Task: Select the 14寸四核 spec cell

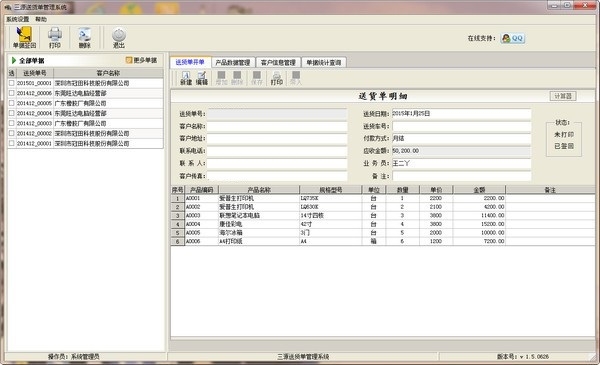Action: [x=331, y=215]
